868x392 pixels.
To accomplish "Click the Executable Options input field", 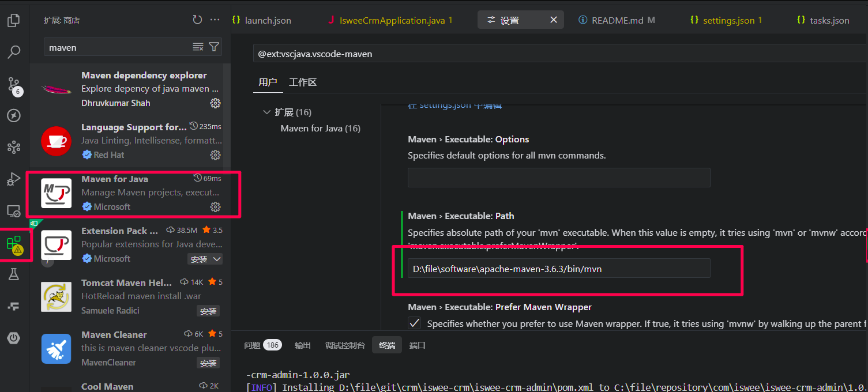I will [559, 178].
